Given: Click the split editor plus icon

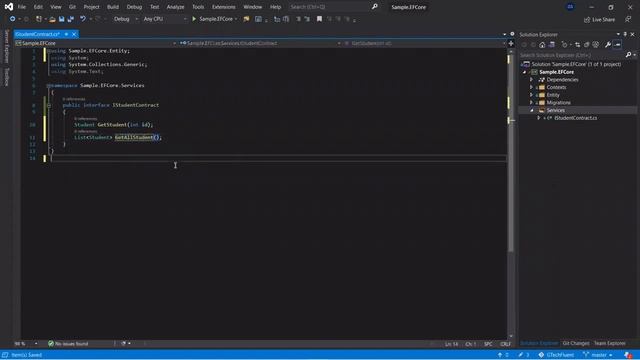Looking at the screenshot, I should click(x=511, y=43).
